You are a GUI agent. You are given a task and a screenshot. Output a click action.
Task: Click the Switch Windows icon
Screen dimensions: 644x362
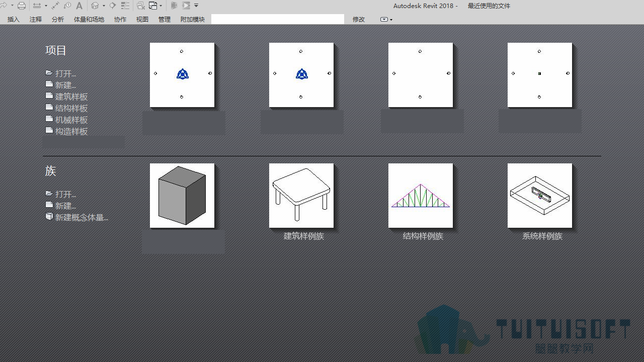153,6
